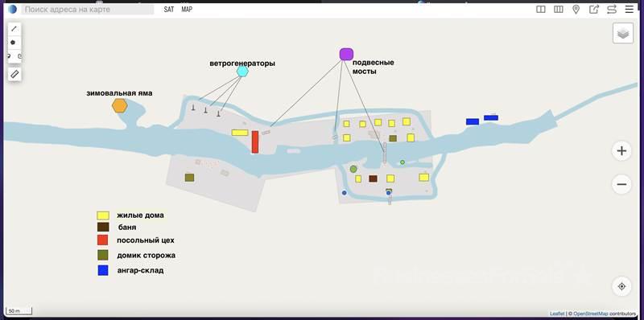Click the purple подвесные мосты marker
This screenshot has width=644, height=320.
click(x=346, y=54)
